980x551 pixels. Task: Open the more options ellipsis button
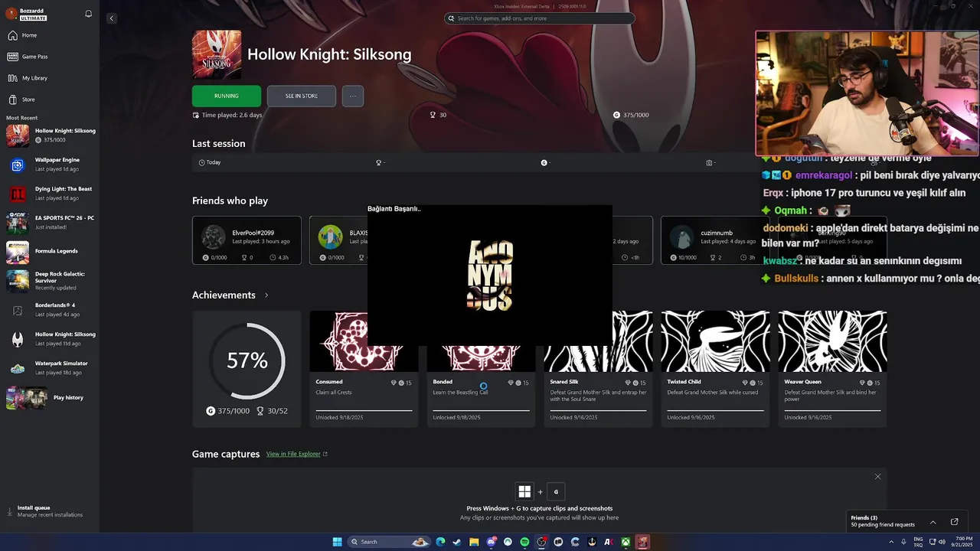[x=353, y=96]
